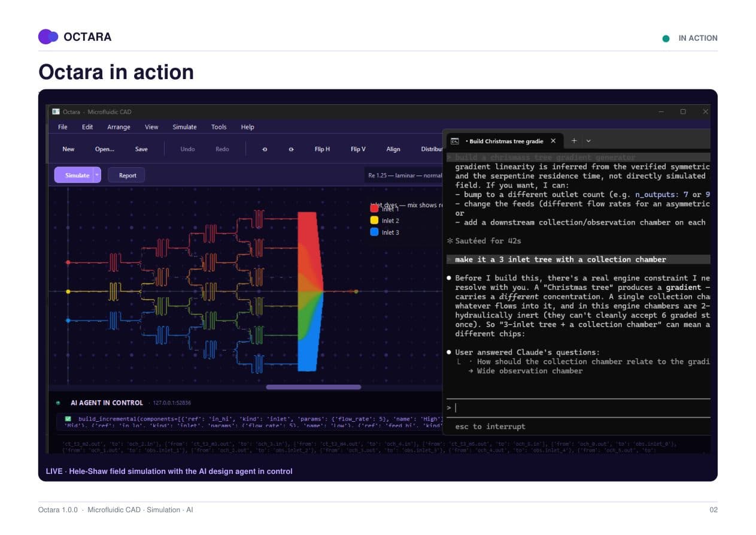Click 'Wide observation chamber' answer text
The width and height of the screenshot is (756, 535).
coord(530,371)
